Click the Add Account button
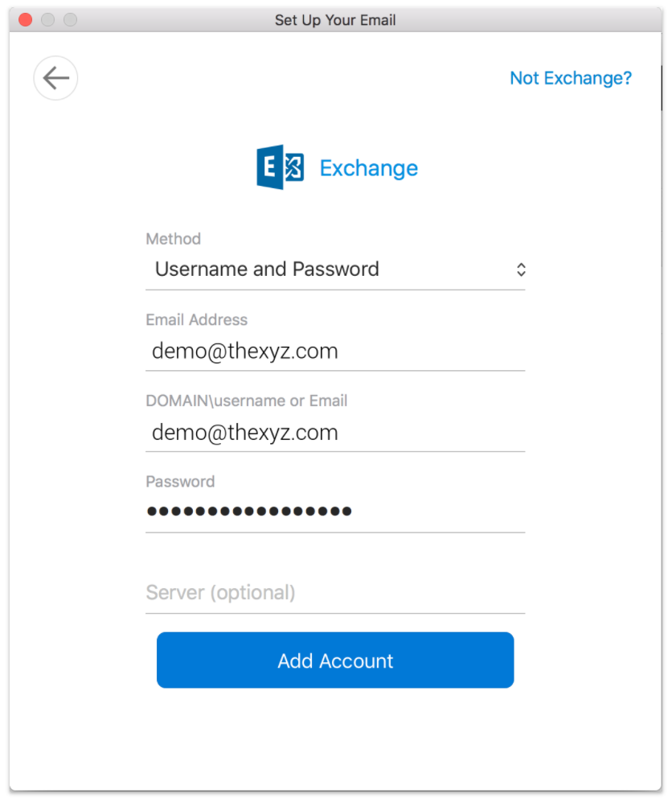 tap(335, 660)
